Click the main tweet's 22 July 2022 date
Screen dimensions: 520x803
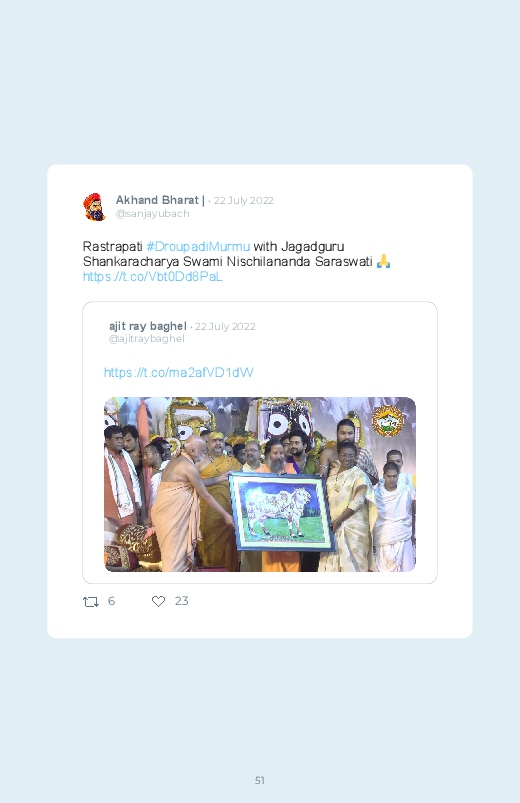(x=243, y=200)
